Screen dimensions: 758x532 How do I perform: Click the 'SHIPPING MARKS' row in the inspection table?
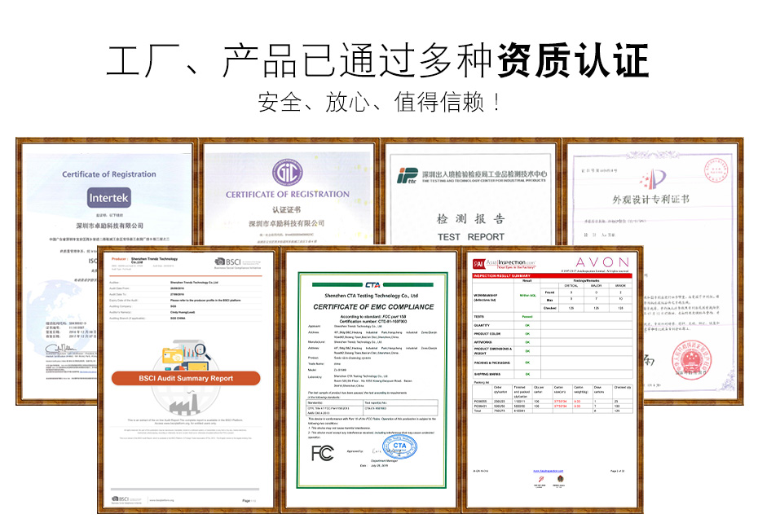click(x=552, y=374)
